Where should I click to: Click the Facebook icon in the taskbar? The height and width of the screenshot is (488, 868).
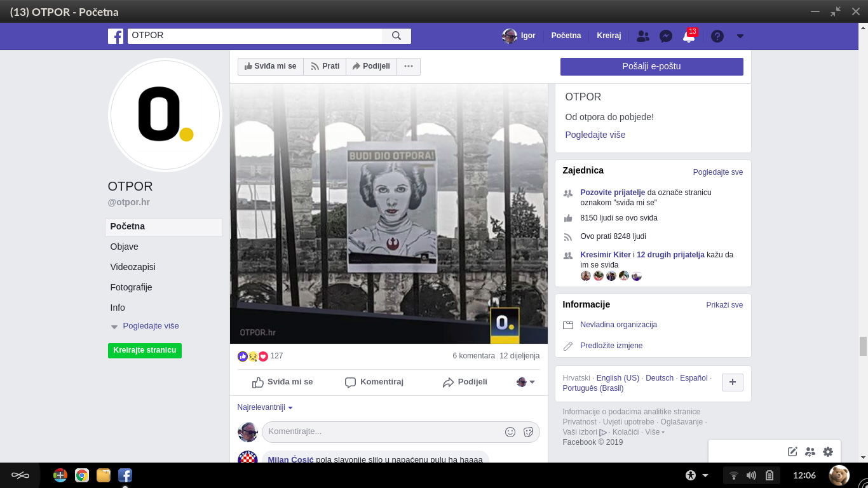(125, 475)
